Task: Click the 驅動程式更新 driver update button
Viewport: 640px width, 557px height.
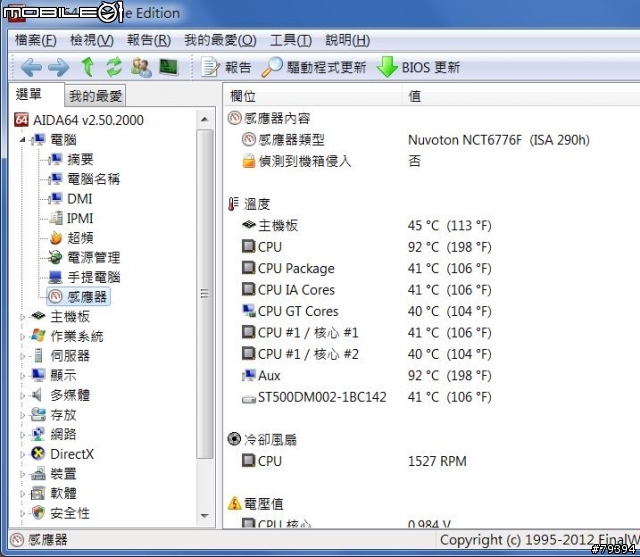Action: pos(314,67)
